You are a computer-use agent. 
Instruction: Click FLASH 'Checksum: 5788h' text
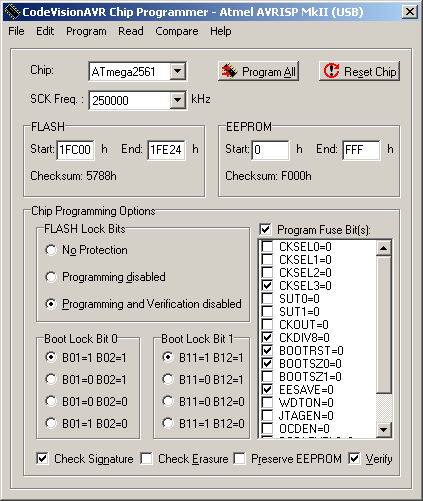pyautogui.click(x=73, y=176)
